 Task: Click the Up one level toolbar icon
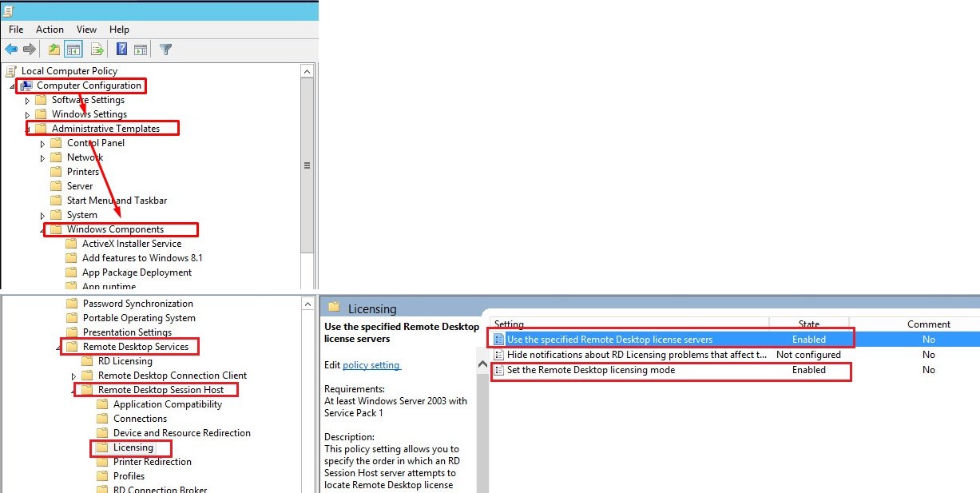point(54,50)
